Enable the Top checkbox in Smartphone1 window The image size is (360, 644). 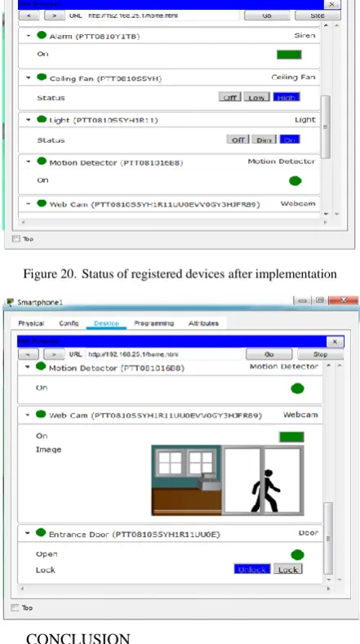[x=16, y=607]
